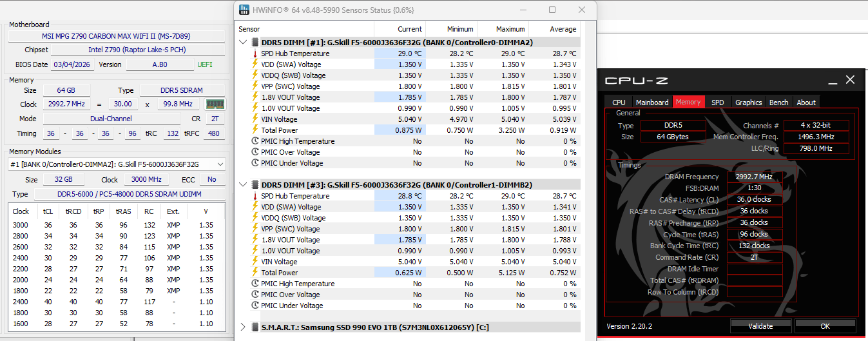Click the HWiNFO window title icon
The image size is (868, 341).
click(x=244, y=10)
